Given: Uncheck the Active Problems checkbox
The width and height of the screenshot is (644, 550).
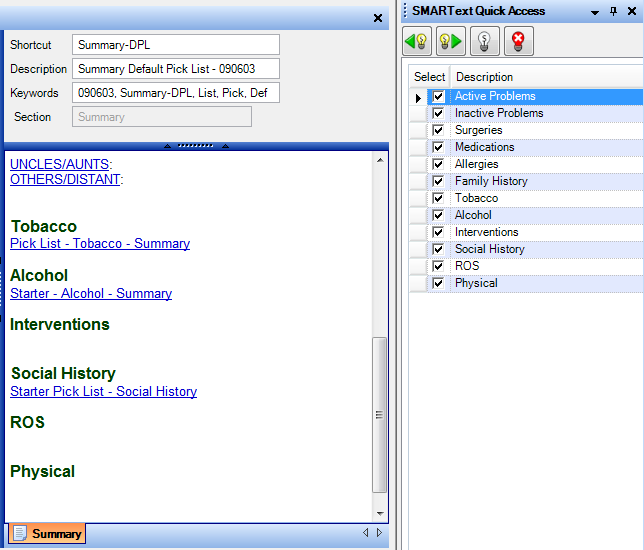Looking at the screenshot, I should [438, 97].
